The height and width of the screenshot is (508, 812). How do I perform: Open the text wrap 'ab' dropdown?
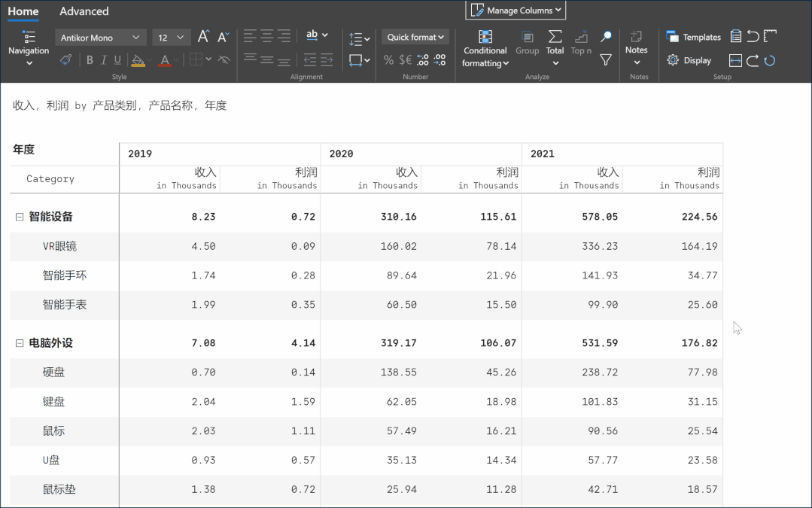[x=317, y=35]
